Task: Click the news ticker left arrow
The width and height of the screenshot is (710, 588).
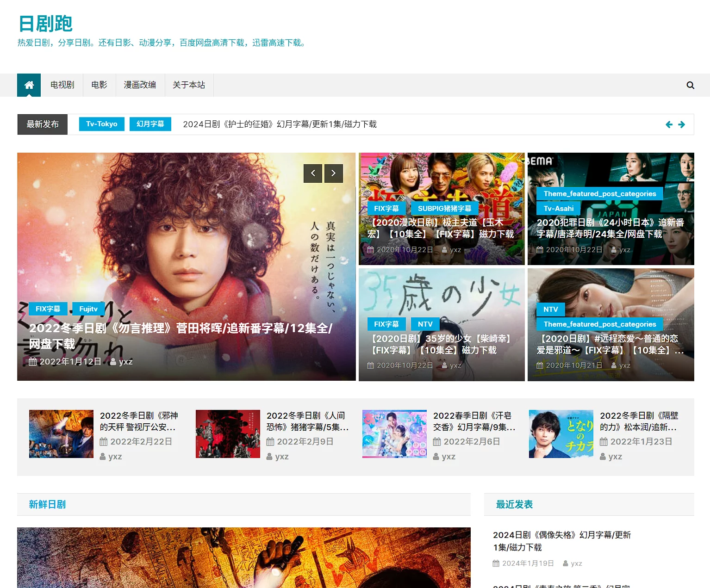Action: click(x=669, y=124)
